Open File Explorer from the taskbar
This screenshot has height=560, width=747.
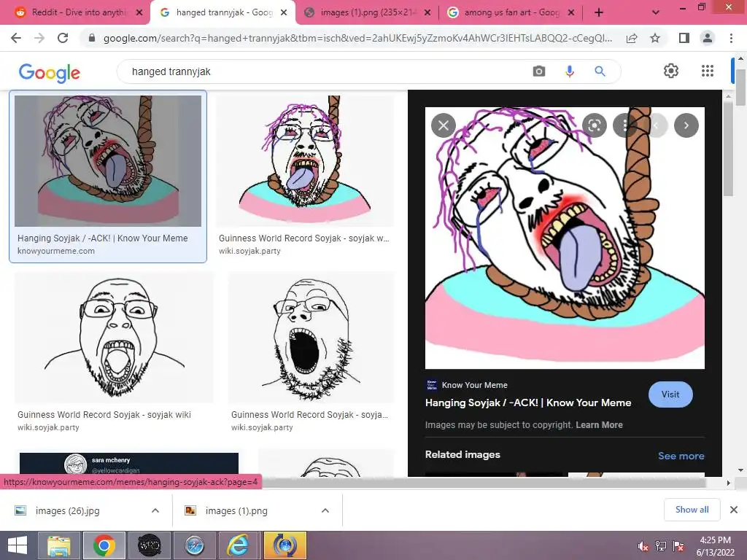[59, 545]
